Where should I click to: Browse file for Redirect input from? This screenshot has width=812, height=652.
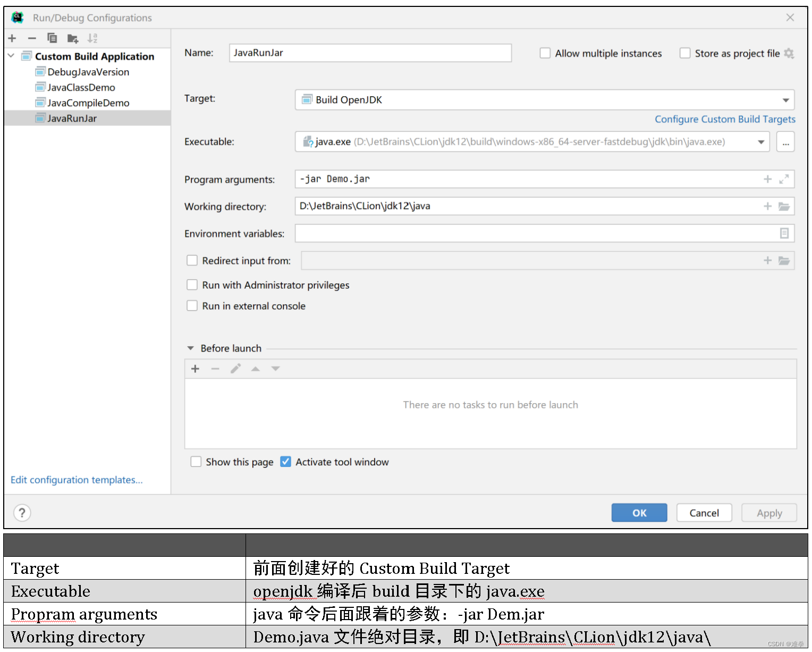pyautogui.click(x=784, y=261)
